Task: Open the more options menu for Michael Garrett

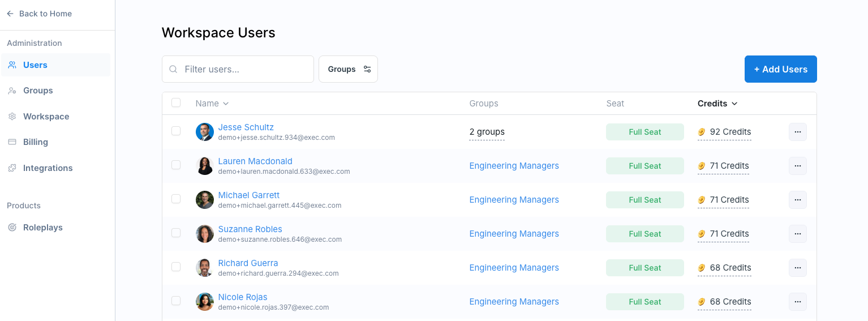Action: 798,200
